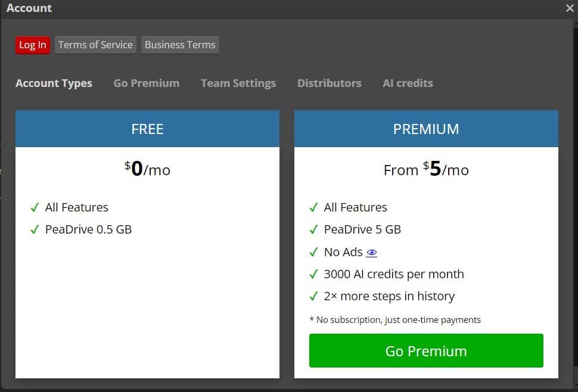Viewport: 578px width, 392px height.
Task: Click the From $5/mo price label
Action: tap(426, 170)
